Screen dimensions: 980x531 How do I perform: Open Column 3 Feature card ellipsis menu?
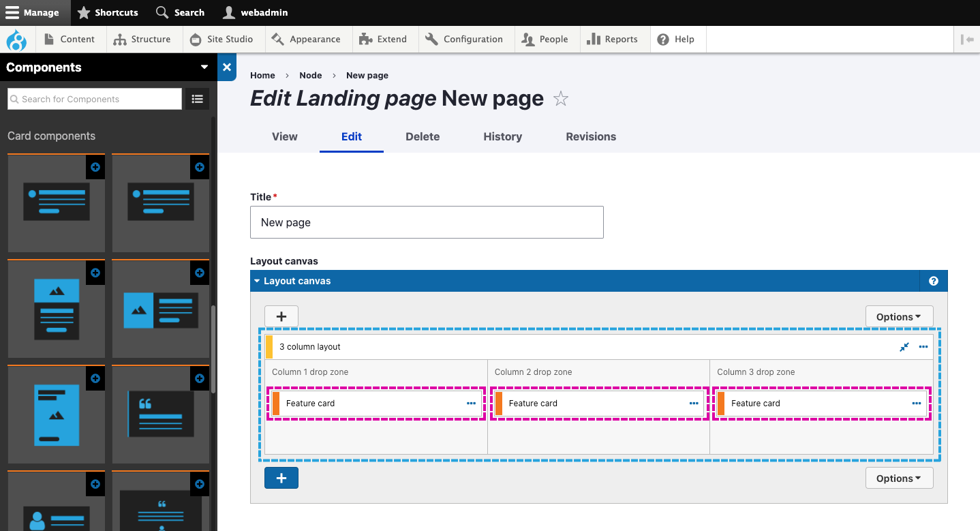coord(917,404)
